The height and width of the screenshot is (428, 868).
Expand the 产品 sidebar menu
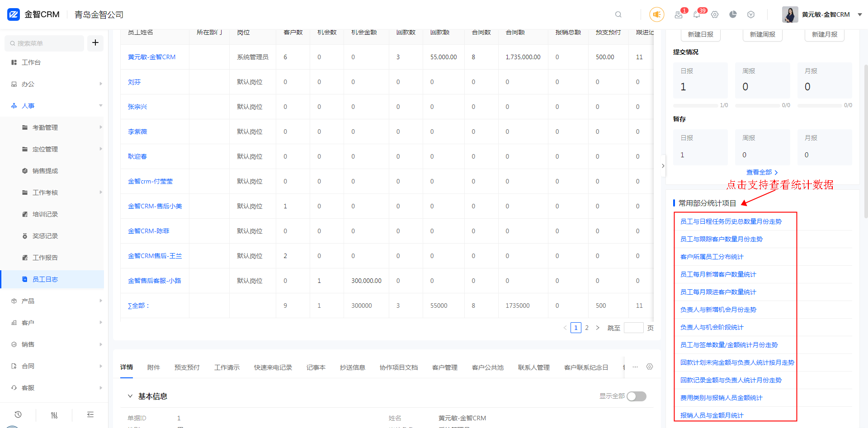coord(54,301)
